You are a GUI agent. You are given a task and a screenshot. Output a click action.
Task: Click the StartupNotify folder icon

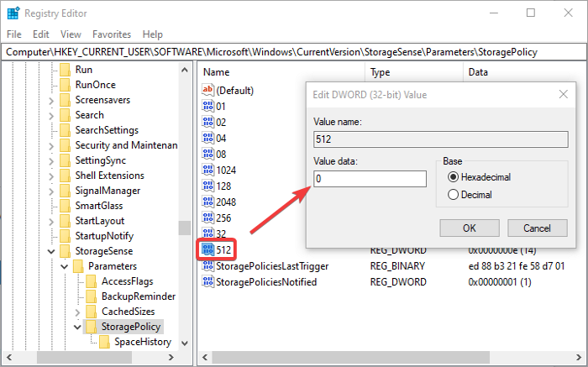coord(66,236)
